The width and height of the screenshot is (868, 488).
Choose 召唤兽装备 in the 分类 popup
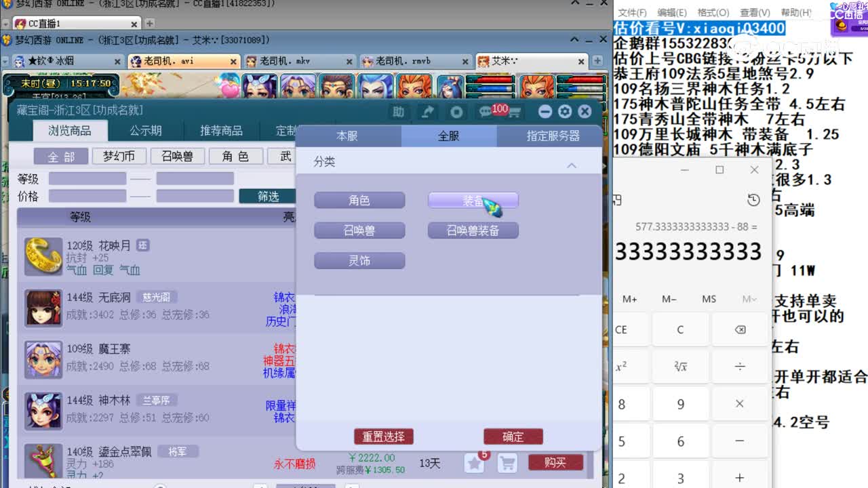pos(473,230)
